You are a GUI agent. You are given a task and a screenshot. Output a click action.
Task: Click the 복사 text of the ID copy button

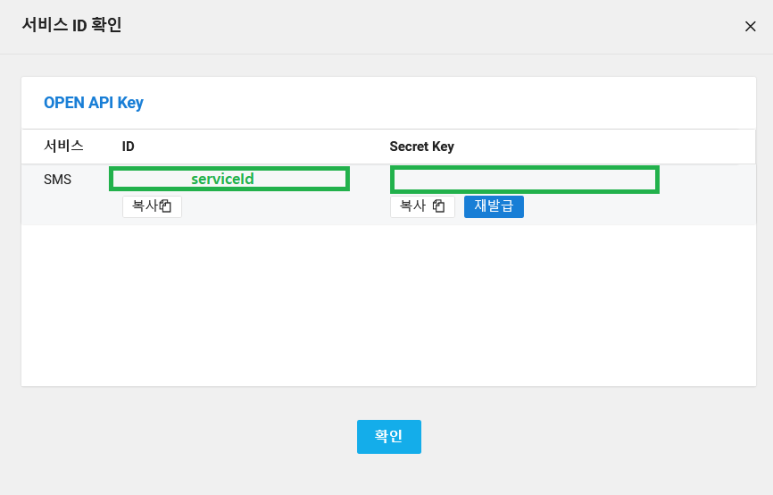[x=145, y=206]
